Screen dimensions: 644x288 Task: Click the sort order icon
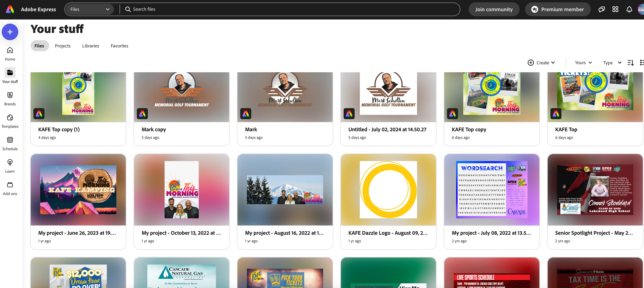[631, 63]
